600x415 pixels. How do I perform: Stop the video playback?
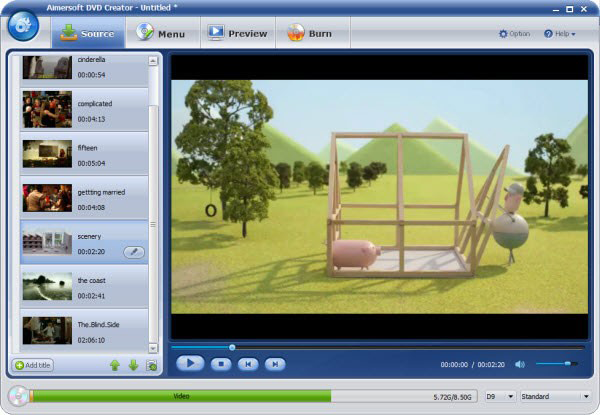(x=221, y=364)
